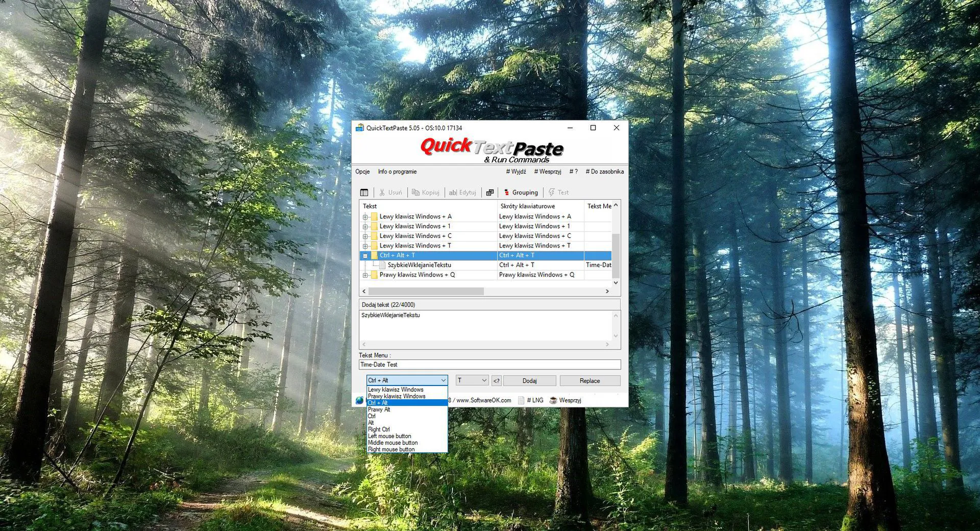Select the Lewy klawisz Windows + C row label

coord(415,236)
